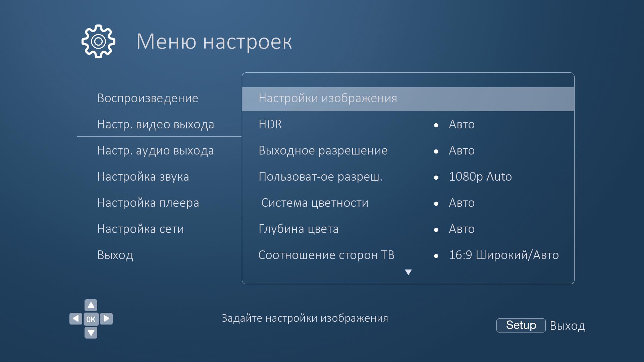Select Выход in left menu
The height and width of the screenshot is (362, 644).
point(115,255)
